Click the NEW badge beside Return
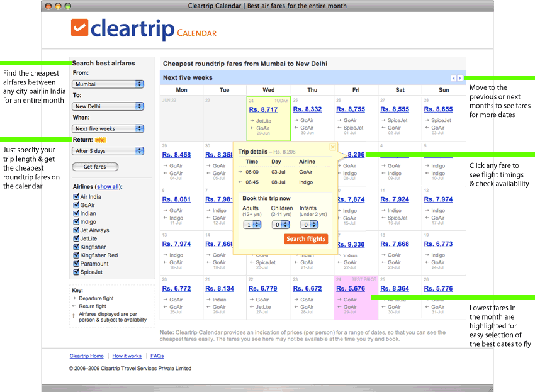The height and width of the screenshot is (392, 535). 100,140
